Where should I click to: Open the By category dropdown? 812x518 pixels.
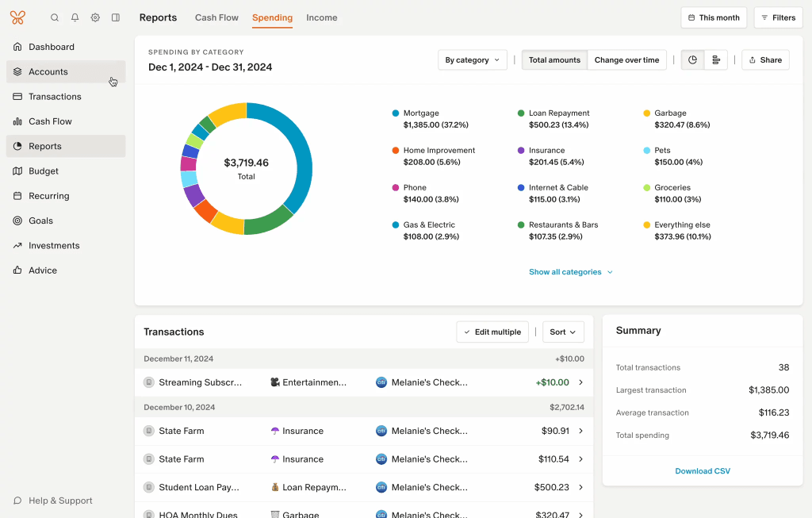(473, 60)
